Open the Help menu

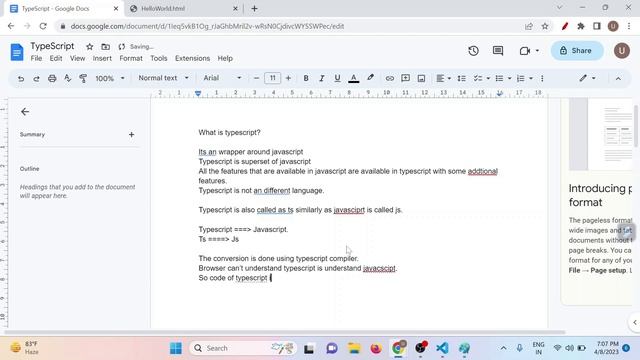coord(225,58)
